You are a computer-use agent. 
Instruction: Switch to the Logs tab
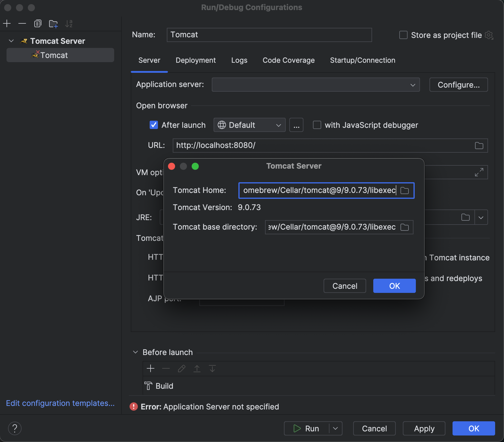[239, 60]
